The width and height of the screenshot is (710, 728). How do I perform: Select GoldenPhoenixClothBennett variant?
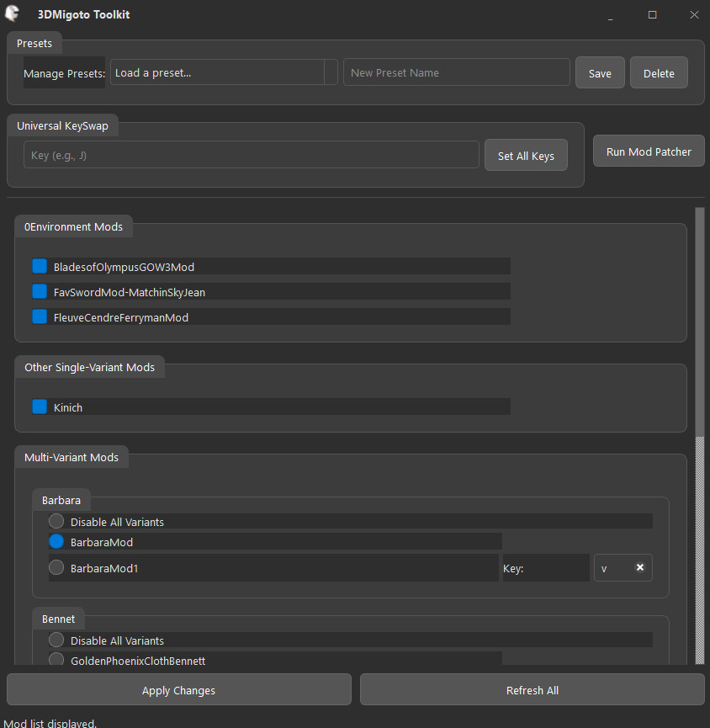pos(56,660)
